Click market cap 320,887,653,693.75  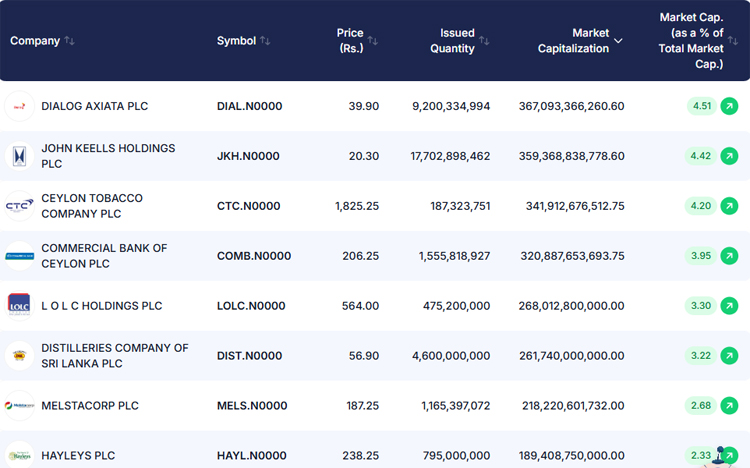click(x=573, y=256)
